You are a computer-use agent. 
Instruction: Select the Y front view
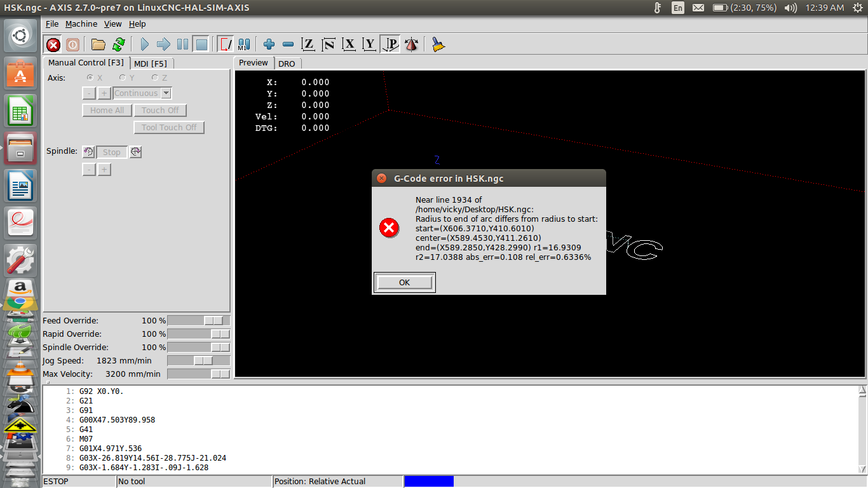click(369, 44)
